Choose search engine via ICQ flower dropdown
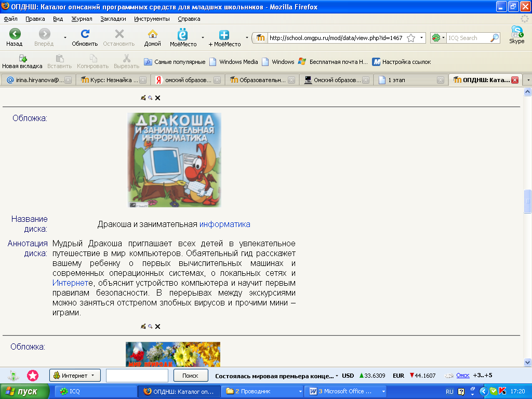 click(x=438, y=37)
